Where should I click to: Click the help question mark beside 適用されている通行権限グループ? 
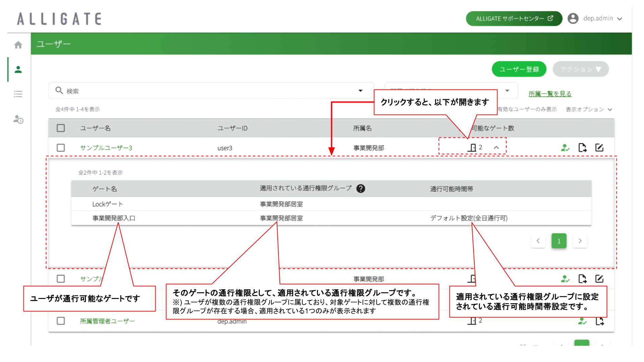pyautogui.click(x=361, y=189)
